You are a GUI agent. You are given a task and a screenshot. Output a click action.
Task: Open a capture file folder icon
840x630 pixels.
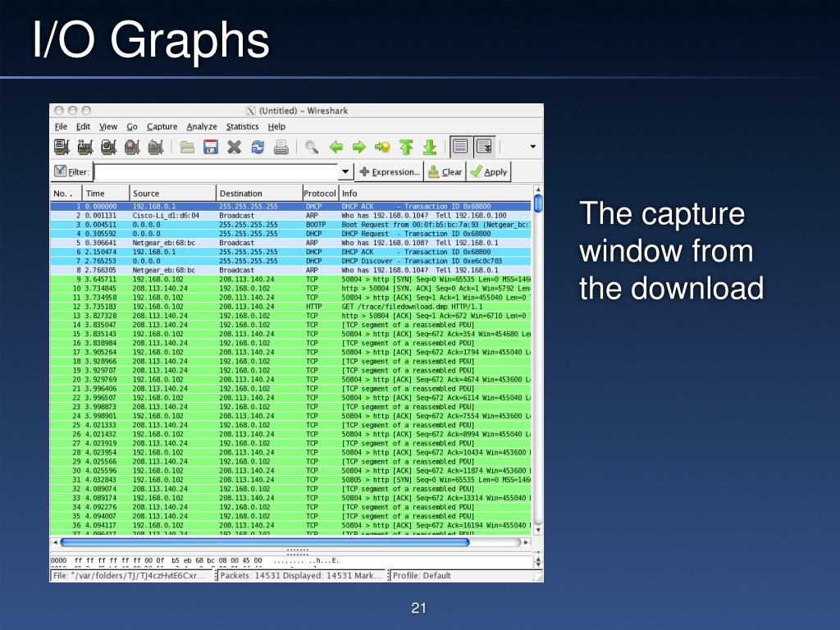coord(187,147)
